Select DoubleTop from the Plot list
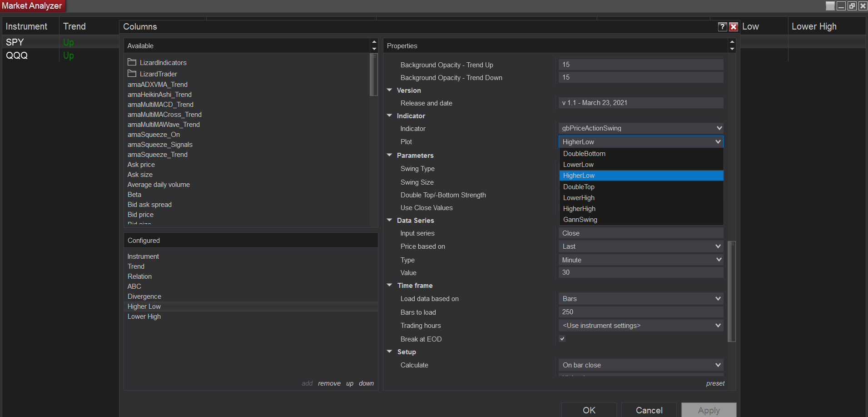 tap(641, 187)
